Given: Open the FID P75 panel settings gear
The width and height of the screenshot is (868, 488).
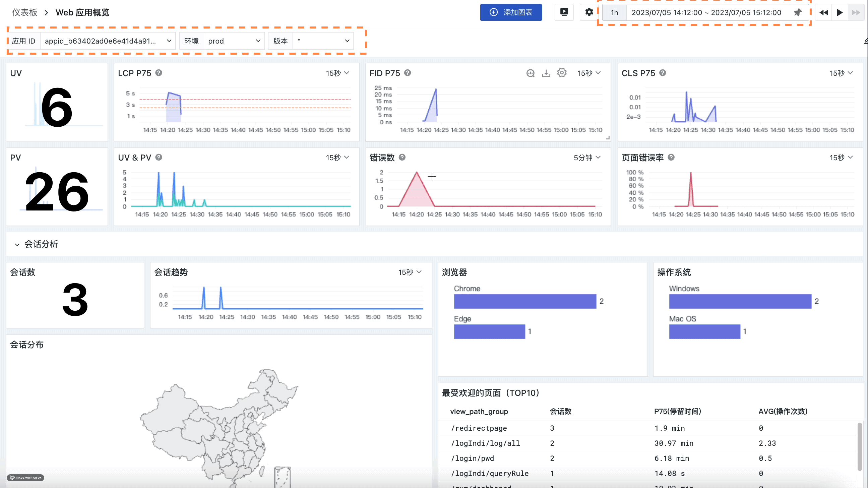Looking at the screenshot, I should click(x=562, y=73).
